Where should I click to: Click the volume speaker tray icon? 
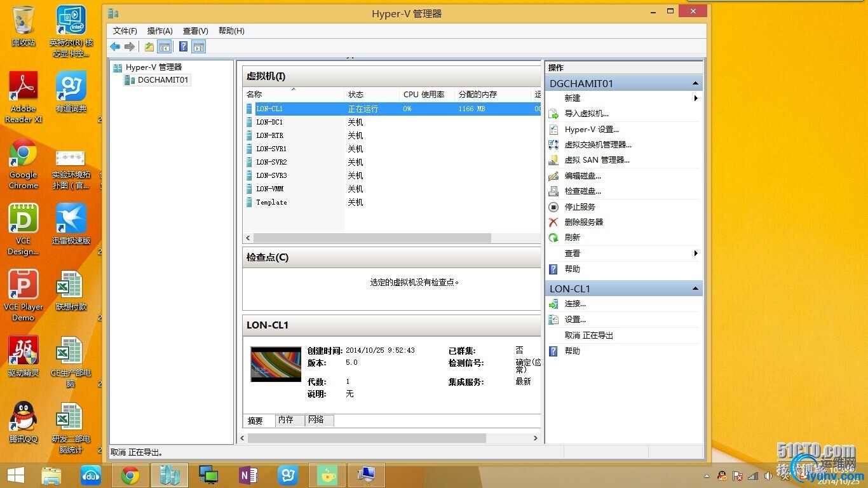tap(769, 475)
